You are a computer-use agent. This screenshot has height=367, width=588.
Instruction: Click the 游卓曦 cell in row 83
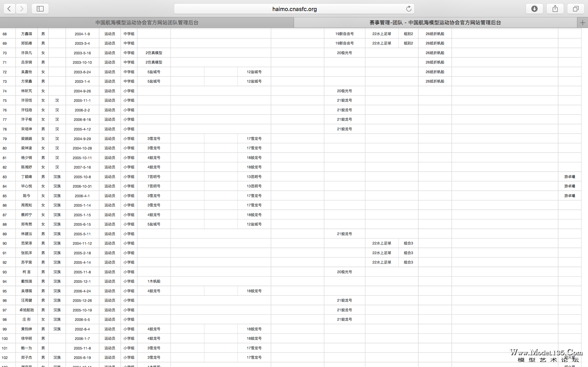pyautogui.click(x=570, y=177)
